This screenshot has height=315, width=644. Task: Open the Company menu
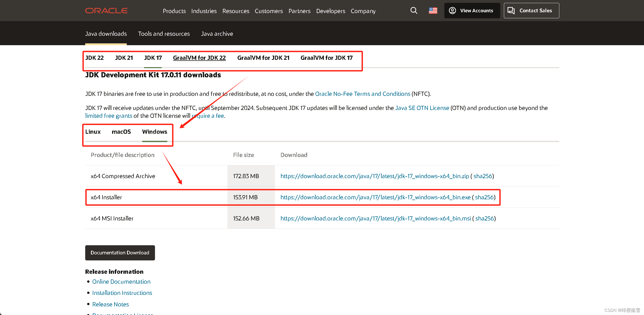[x=363, y=11]
